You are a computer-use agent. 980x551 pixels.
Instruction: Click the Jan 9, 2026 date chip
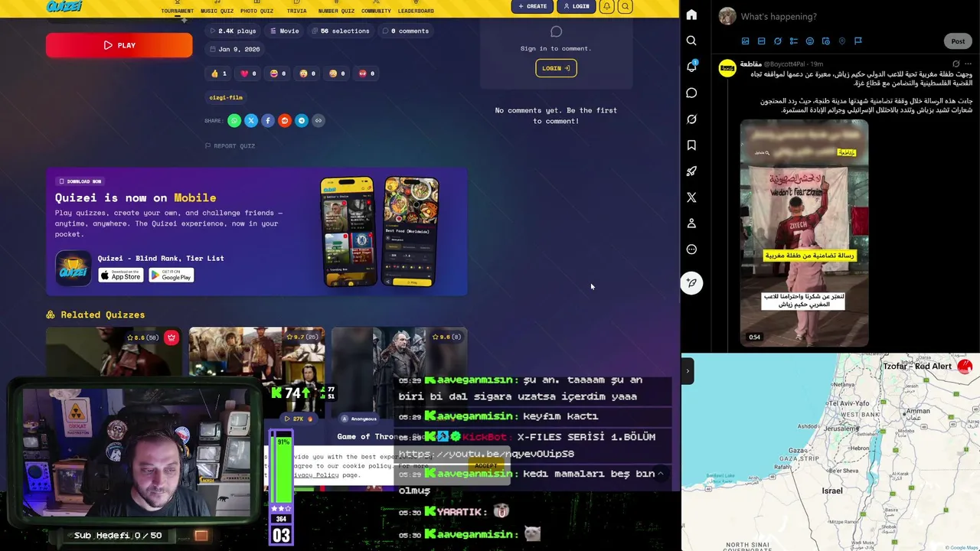[x=234, y=49]
